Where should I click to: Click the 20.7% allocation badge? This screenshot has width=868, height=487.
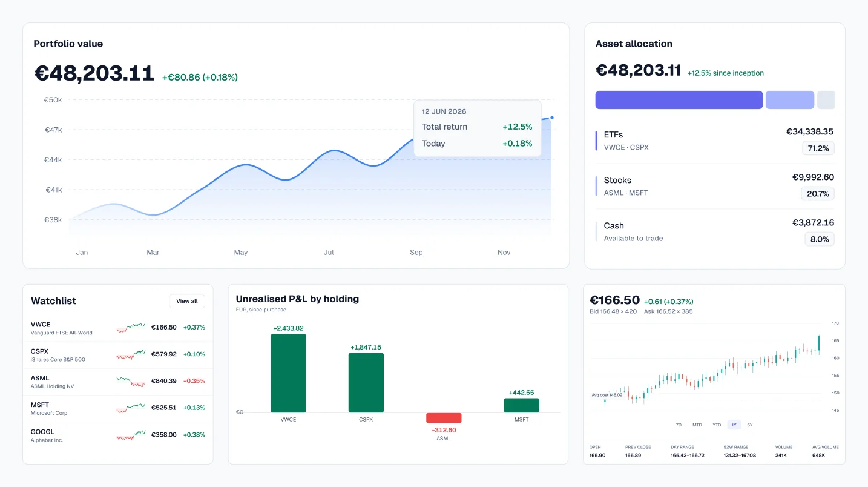click(x=818, y=194)
